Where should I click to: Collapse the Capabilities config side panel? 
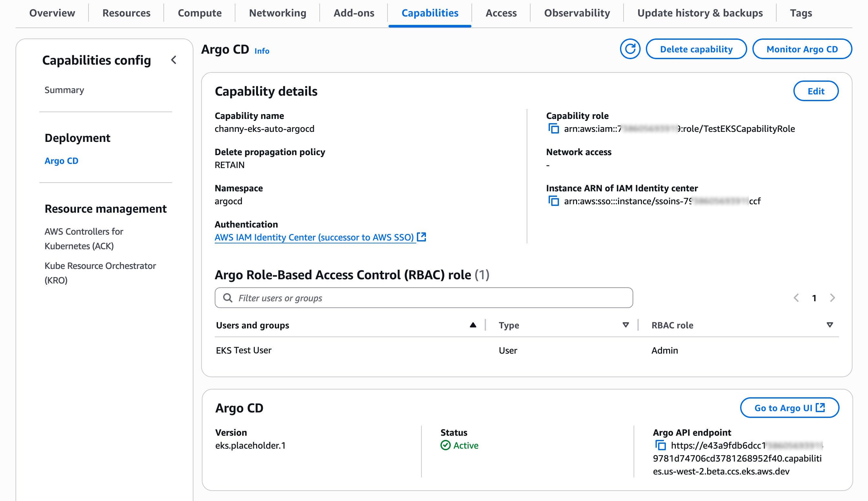pos(174,60)
